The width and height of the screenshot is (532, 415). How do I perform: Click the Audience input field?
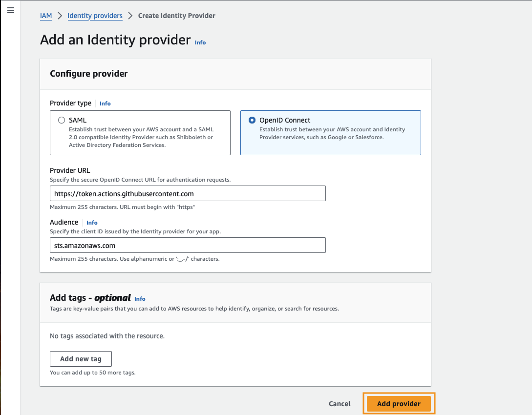pyautogui.click(x=188, y=245)
